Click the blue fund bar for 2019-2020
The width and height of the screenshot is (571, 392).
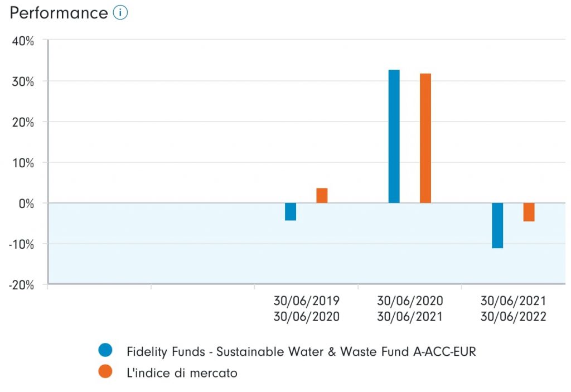point(291,212)
